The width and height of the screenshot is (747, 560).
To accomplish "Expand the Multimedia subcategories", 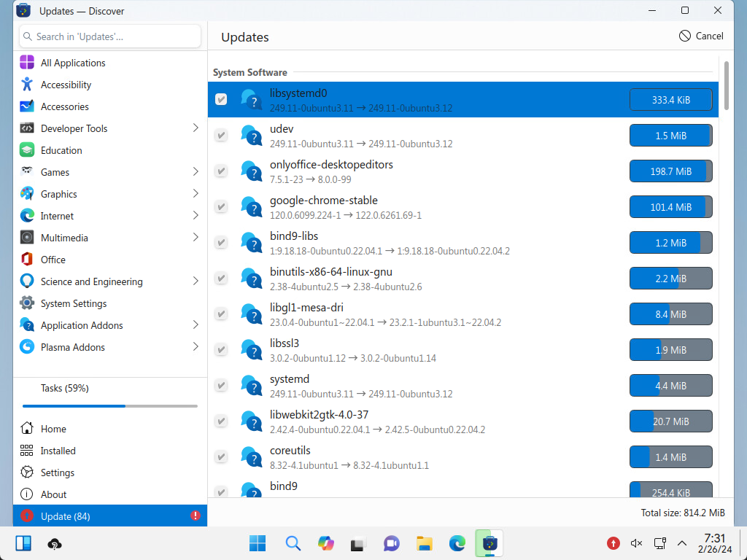I will [x=195, y=238].
